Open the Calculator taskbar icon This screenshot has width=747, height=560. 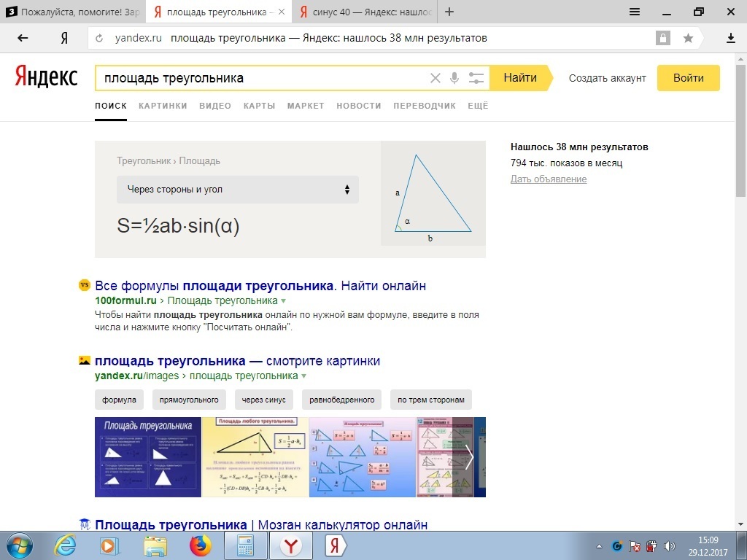(x=245, y=545)
